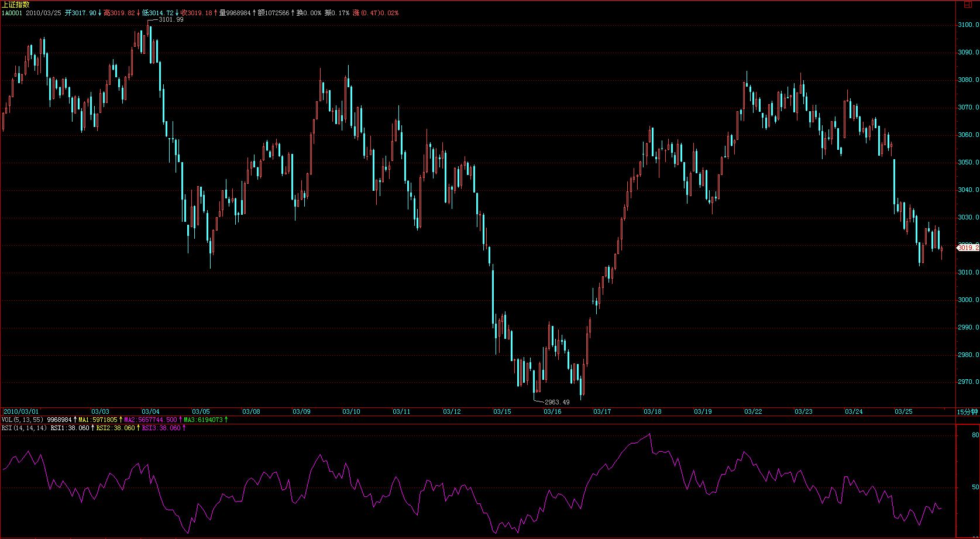Screen dimensions: 980x539
Task: Click the 3050.0 price axis label
Action: [969, 163]
